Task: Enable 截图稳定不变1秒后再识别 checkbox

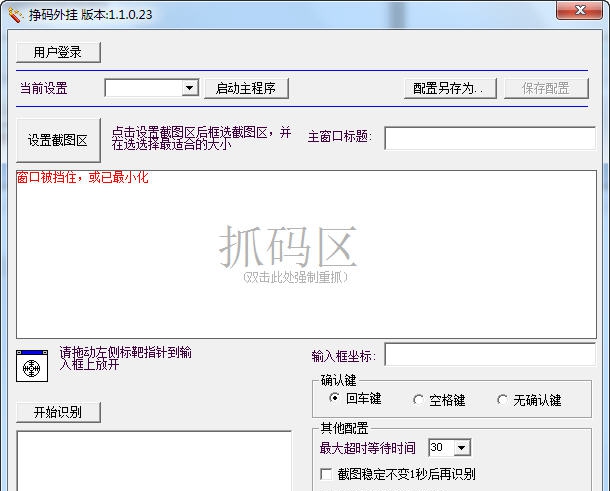Action: point(326,474)
